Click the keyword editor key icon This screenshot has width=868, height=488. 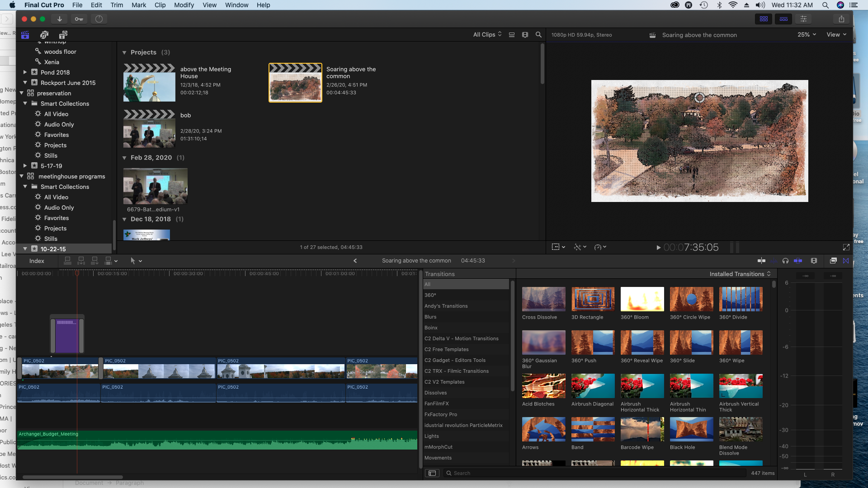click(x=79, y=19)
